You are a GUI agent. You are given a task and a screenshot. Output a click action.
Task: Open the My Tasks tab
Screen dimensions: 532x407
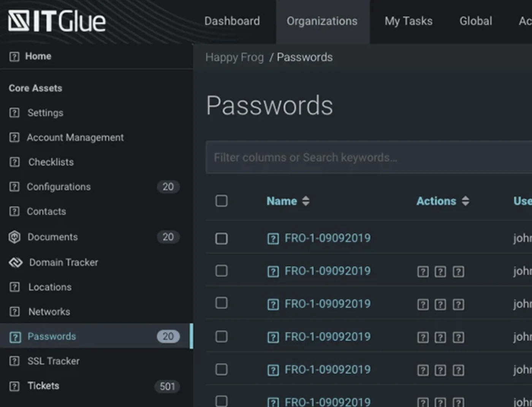[408, 21]
